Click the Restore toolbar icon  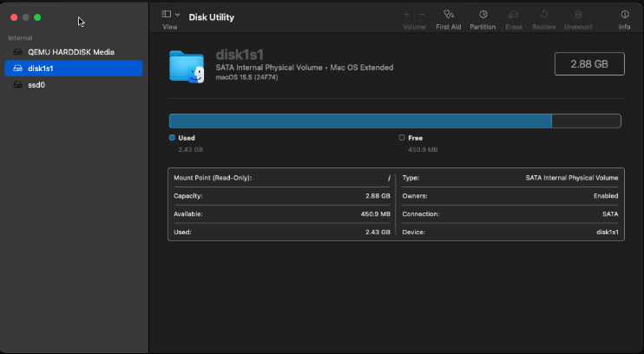coord(544,15)
